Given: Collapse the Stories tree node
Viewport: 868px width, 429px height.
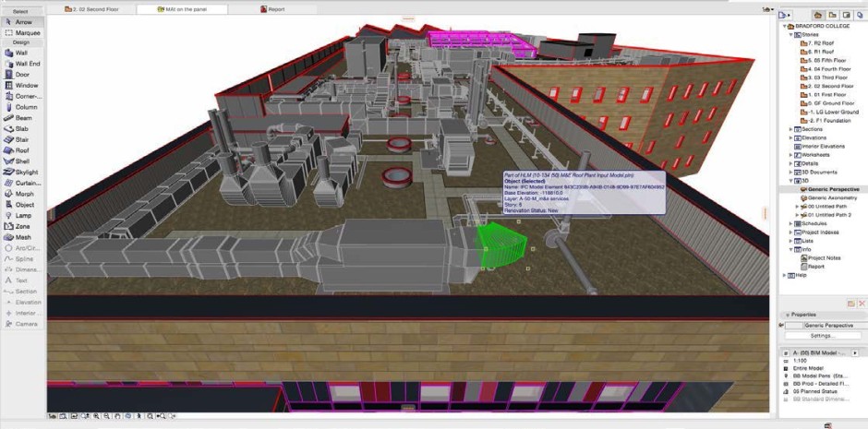Looking at the screenshot, I should [x=790, y=35].
